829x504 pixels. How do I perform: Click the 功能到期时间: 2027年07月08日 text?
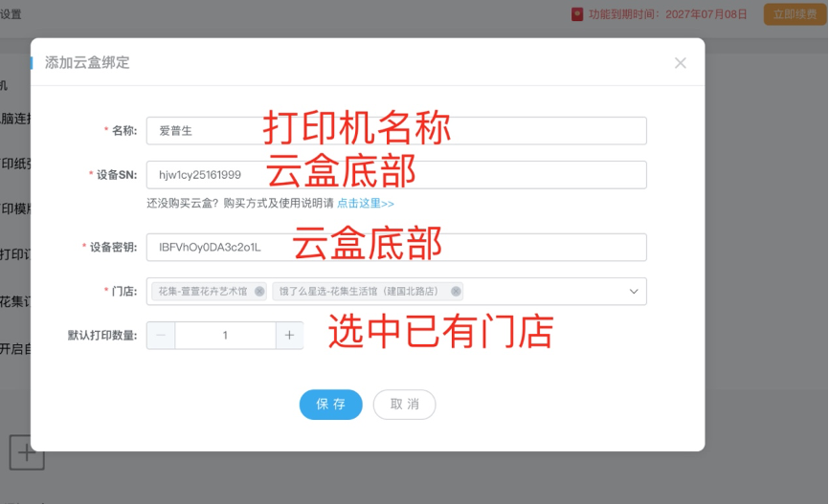click(668, 14)
